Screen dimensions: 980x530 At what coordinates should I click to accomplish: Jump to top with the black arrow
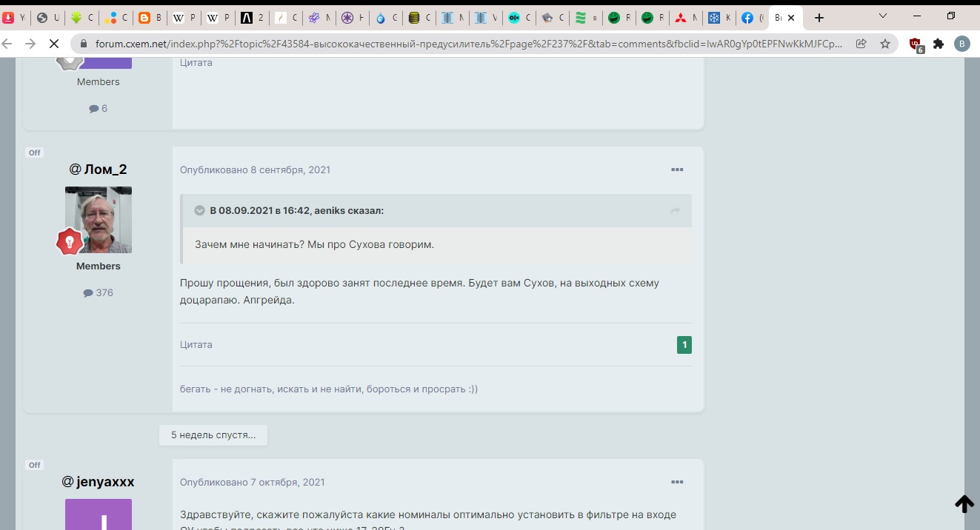tap(964, 503)
